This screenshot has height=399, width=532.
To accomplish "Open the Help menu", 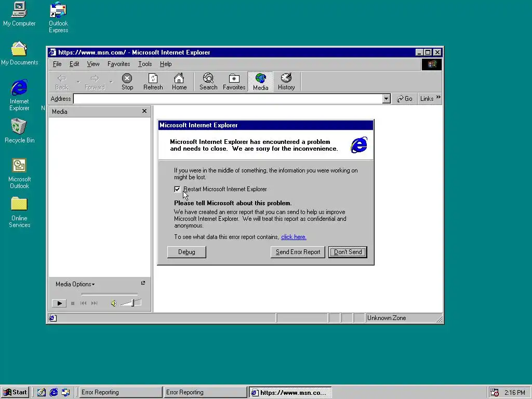I will tap(166, 64).
